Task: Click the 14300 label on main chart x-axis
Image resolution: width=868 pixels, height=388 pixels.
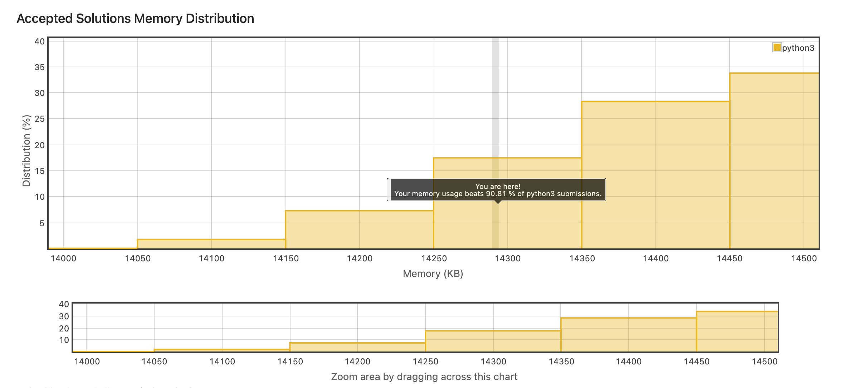Action: (508, 258)
